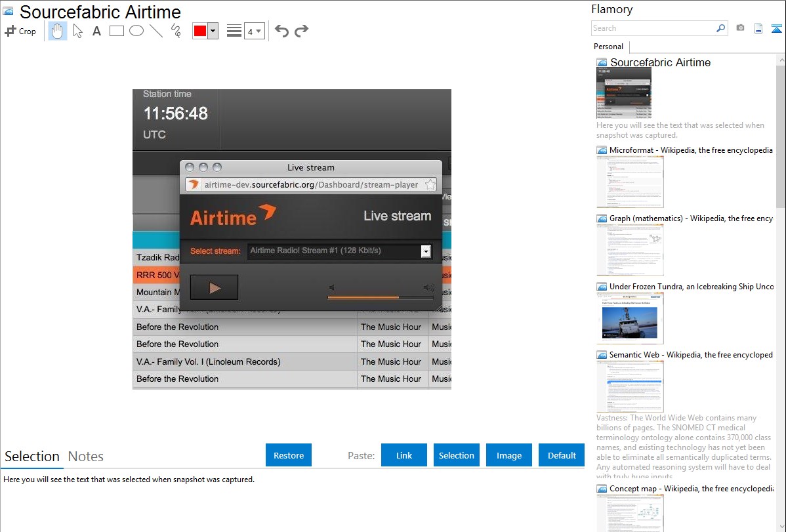Image resolution: width=786 pixels, height=532 pixels.
Task: Activate the hand pan tool
Action: (x=58, y=31)
